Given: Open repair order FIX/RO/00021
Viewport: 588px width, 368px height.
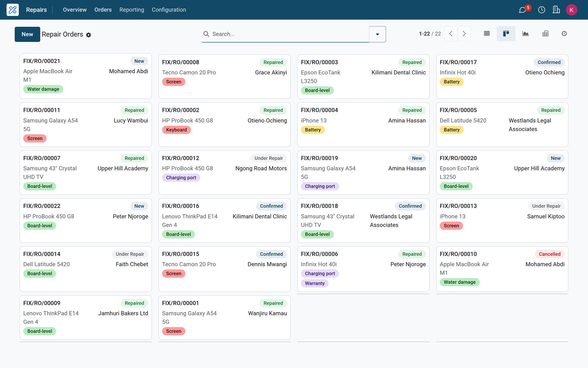Looking at the screenshot, I should (x=86, y=76).
